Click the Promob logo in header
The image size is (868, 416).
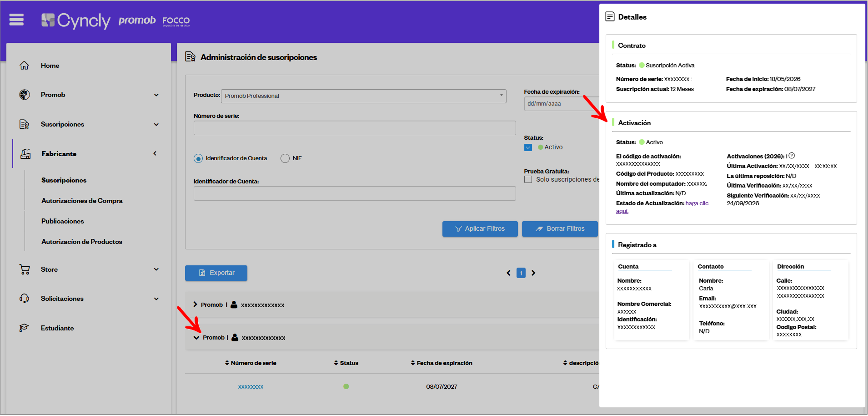click(x=137, y=20)
